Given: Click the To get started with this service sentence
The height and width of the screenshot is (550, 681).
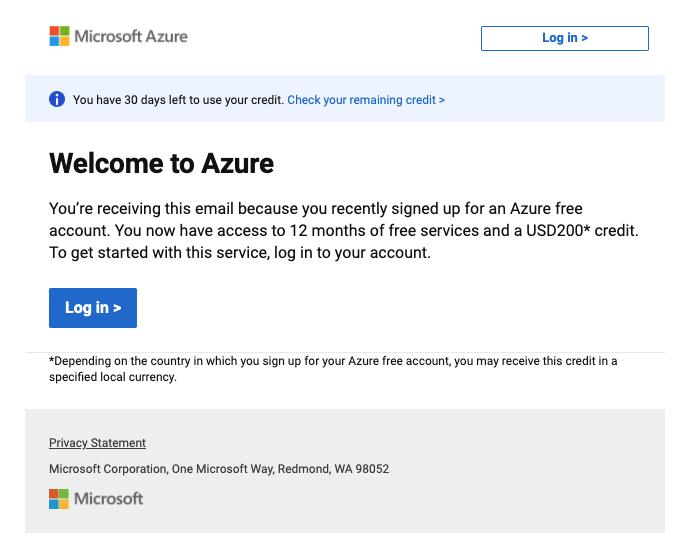Looking at the screenshot, I should coord(240,252).
